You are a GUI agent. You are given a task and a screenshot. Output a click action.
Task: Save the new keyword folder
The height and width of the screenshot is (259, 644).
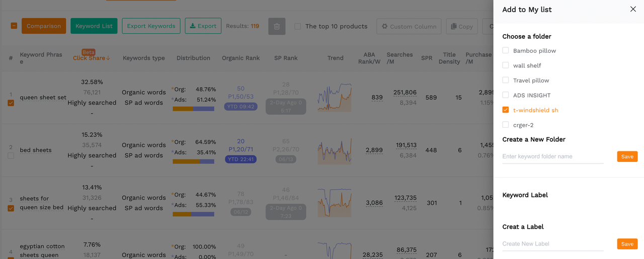[627, 156]
